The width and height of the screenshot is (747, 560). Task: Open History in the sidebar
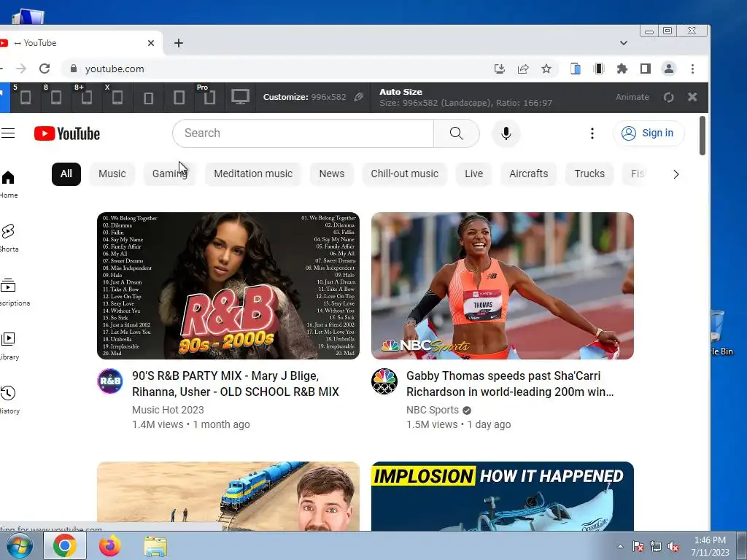click(x=9, y=400)
